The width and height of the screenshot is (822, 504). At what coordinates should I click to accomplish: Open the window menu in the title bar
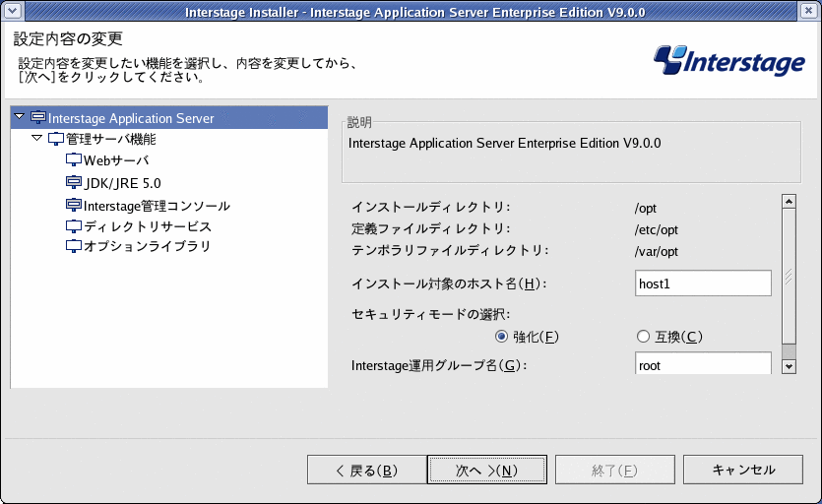[12, 10]
